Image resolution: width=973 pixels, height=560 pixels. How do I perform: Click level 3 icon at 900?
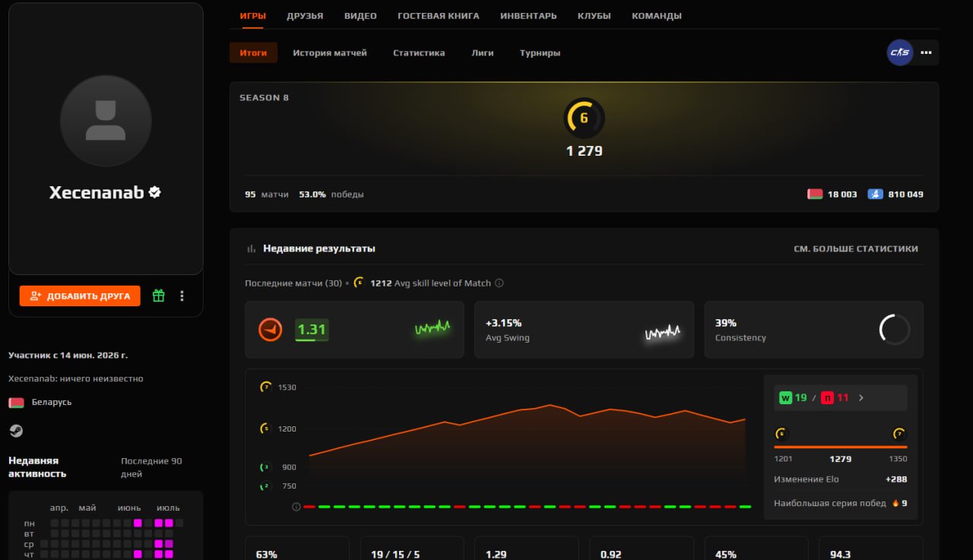coord(265,467)
